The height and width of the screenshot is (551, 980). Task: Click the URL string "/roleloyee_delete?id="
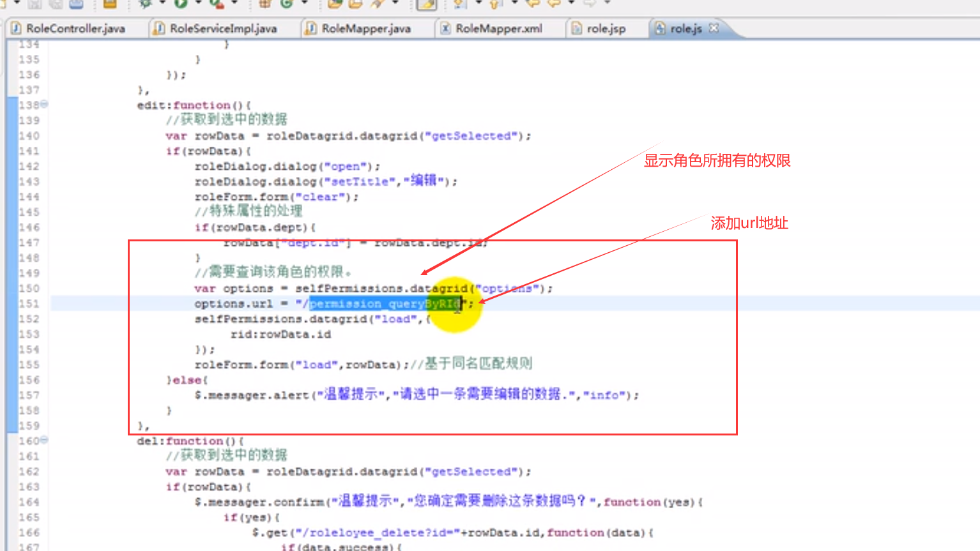tap(377, 532)
